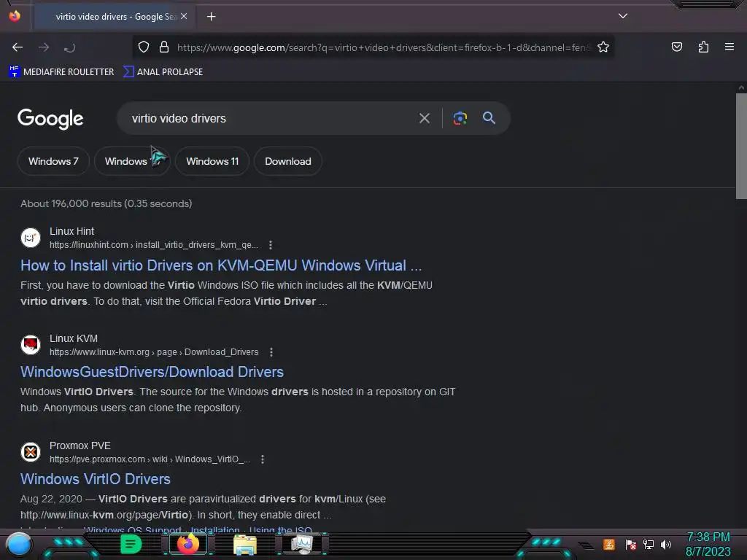Open the system monitor taskbar app
This screenshot has height=560, width=747.
(x=302, y=544)
